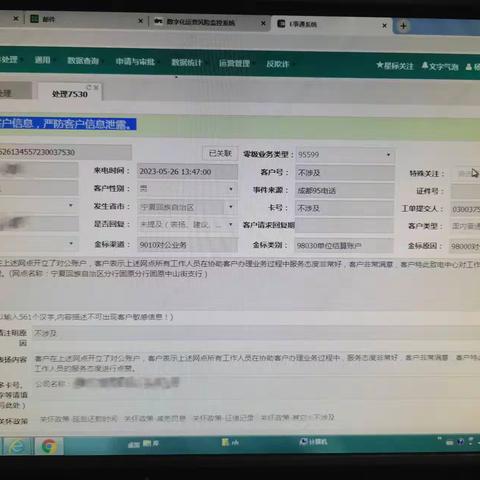The height and width of the screenshot is (480, 480).
Task: Click the 文字气泡 bubble icon
Action: click(425, 65)
